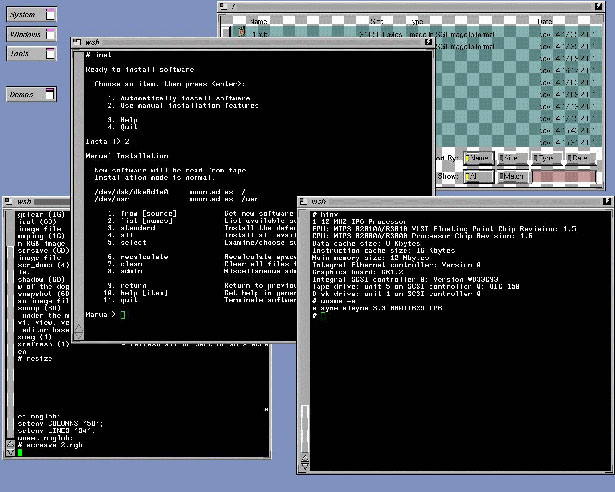Expand the Tools toolchest menu
The height and width of the screenshot is (492, 615).
(31, 53)
